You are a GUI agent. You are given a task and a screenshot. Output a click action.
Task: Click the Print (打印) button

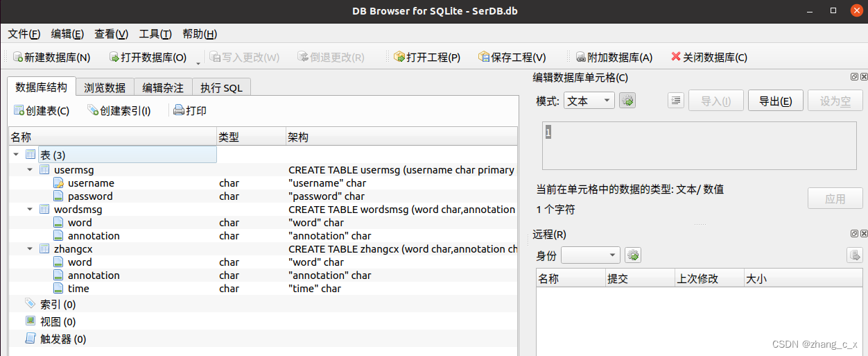[190, 110]
